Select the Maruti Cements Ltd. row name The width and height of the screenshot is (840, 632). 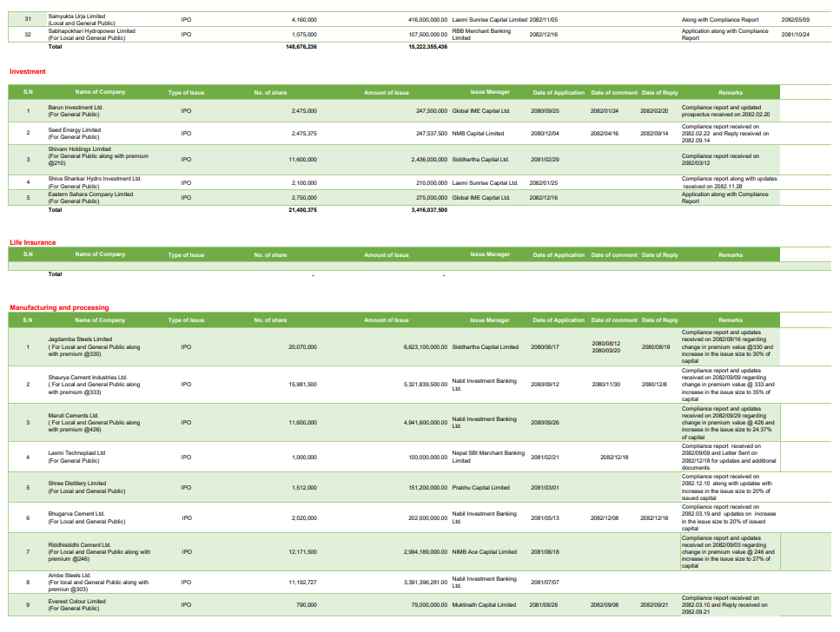coord(73,416)
